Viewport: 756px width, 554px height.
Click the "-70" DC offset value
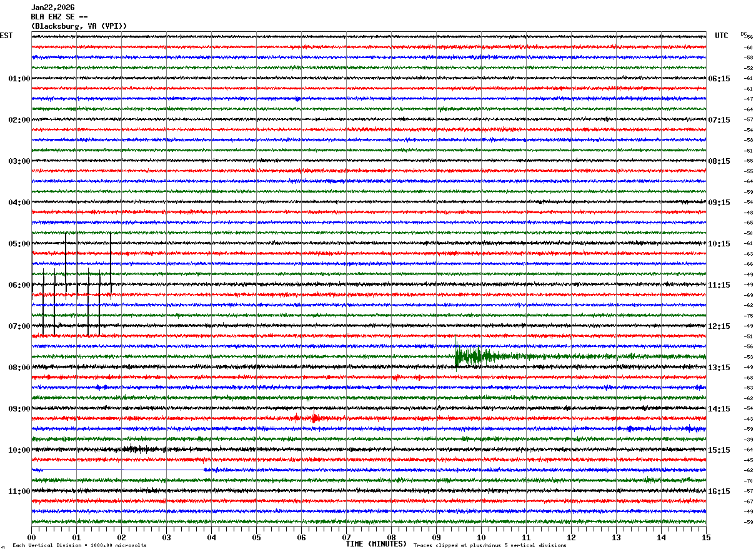749,481
